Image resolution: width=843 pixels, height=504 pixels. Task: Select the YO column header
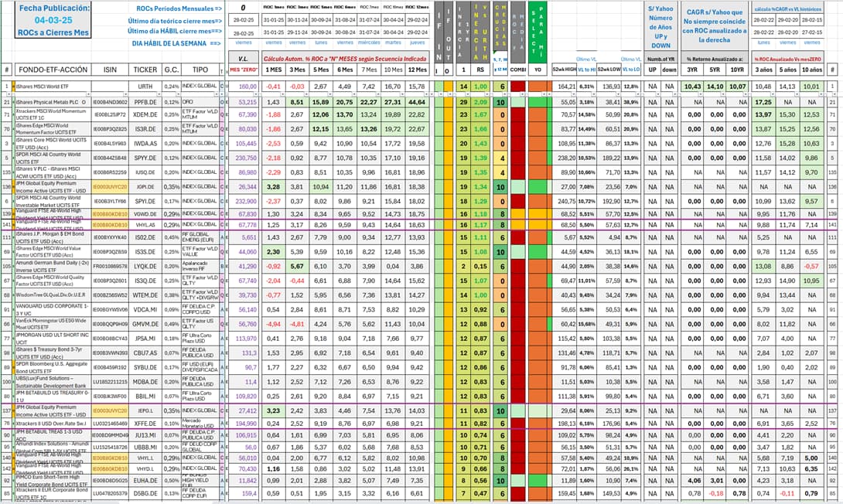(538, 70)
